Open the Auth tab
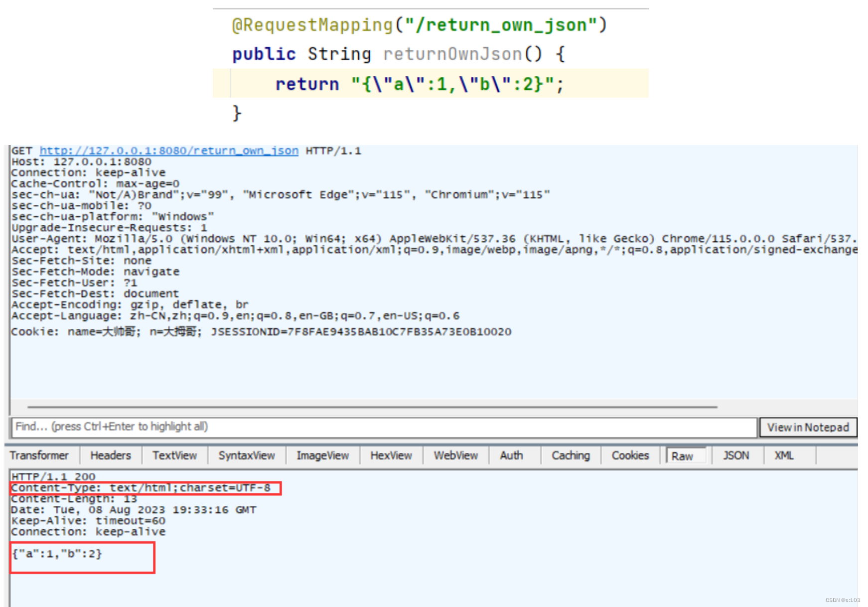This screenshot has width=868, height=607. pyautogui.click(x=511, y=455)
